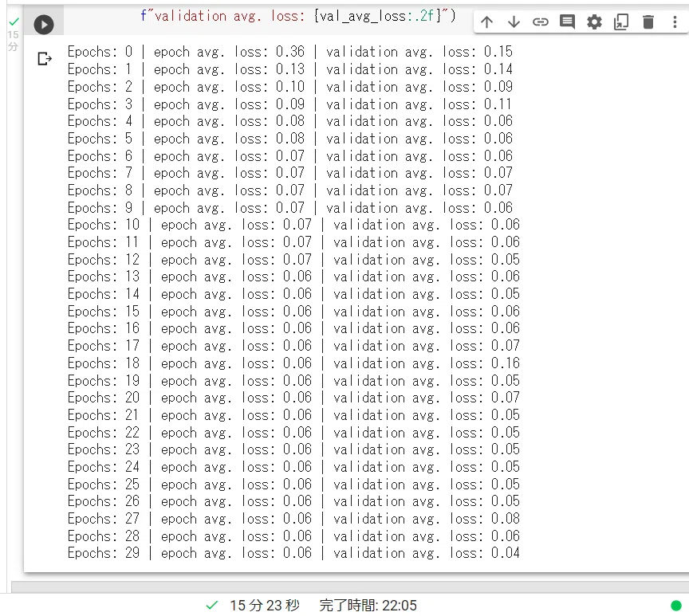Viewport: 689px width, 616px height.
Task: Select the 'Epochs: 5' output line
Action: (x=290, y=139)
